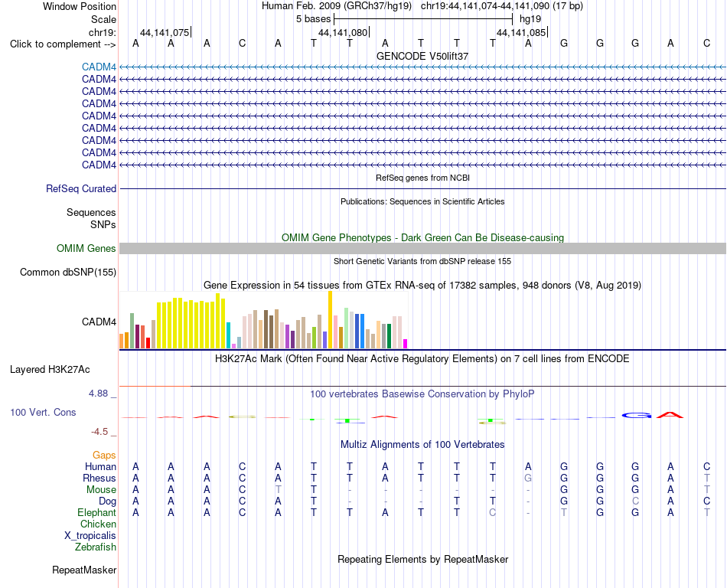Open 'Multiz Alignments of 100 Vertebrates' title
Screen dimensions: 727x588
coord(422,445)
